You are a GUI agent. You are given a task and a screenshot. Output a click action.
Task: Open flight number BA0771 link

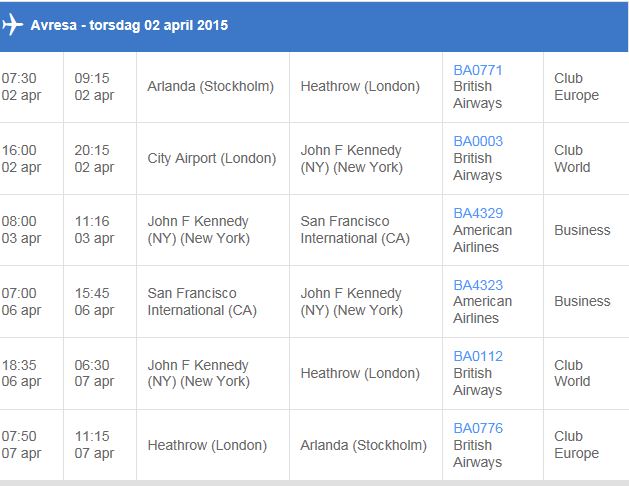(478, 70)
